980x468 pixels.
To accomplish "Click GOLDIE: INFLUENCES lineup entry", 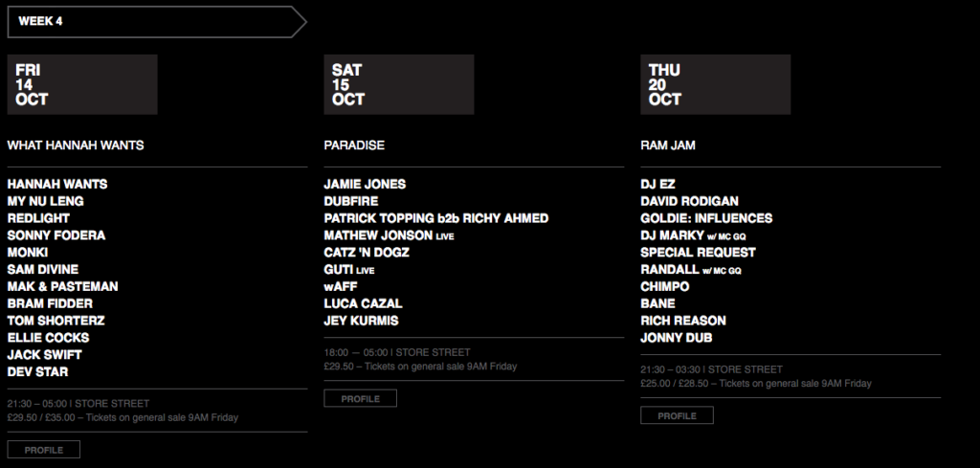I will pos(706,219).
